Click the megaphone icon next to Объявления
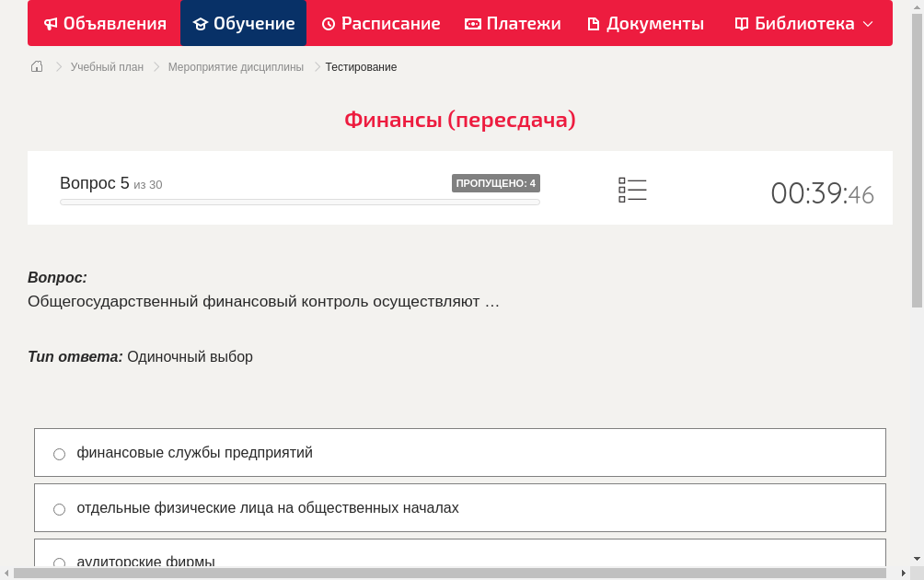Image resolution: width=924 pixels, height=580 pixels. tap(51, 23)
